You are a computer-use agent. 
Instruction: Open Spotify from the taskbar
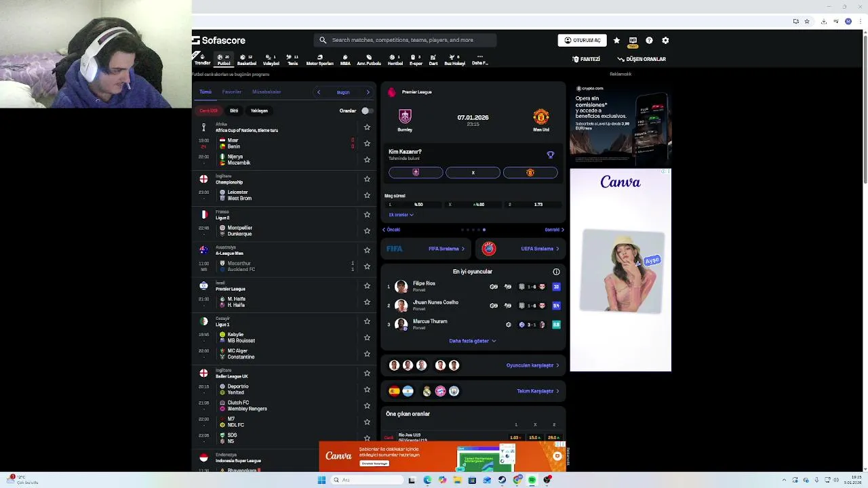[x=532, y=480]
